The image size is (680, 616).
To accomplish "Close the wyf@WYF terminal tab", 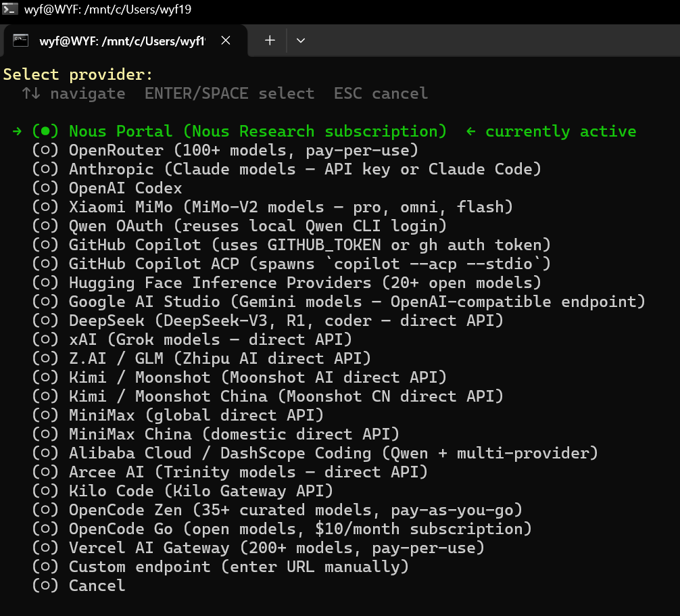I will 226,41.
